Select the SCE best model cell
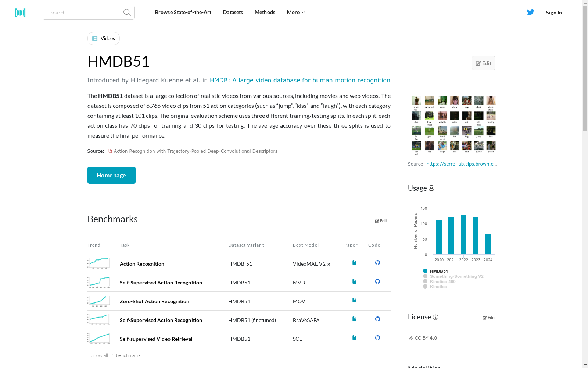 point(297,339)
